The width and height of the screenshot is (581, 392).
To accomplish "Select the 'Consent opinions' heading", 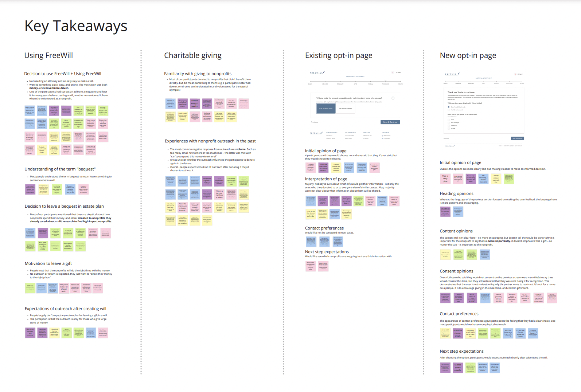I will [x=456, y=271].
